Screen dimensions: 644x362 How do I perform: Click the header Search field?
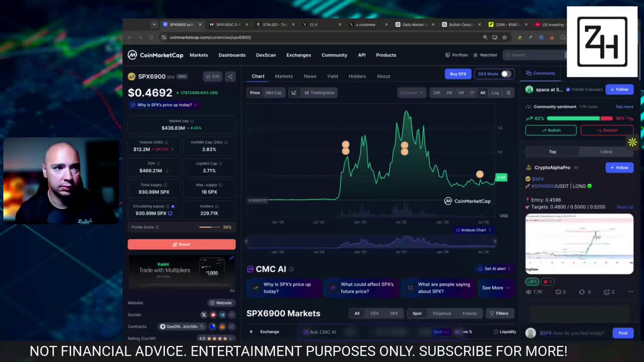point(535,55)
